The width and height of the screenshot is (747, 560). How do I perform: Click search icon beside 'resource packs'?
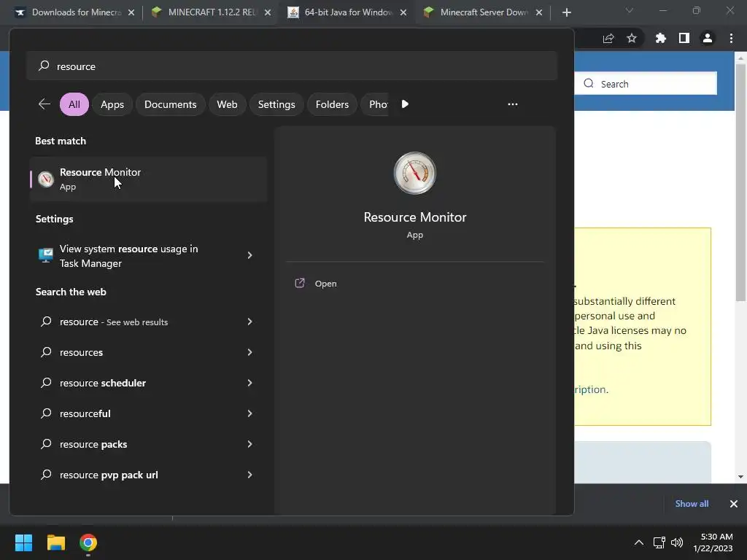point(46,444)
